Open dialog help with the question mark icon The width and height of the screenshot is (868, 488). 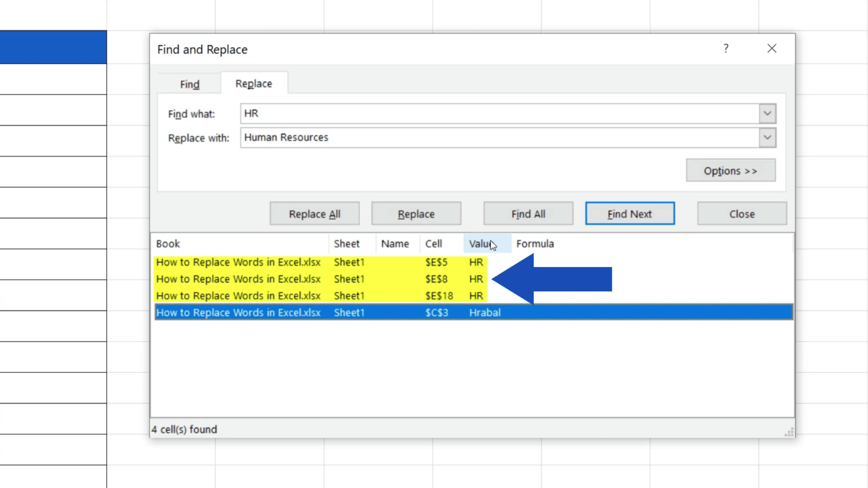[726, 49]
